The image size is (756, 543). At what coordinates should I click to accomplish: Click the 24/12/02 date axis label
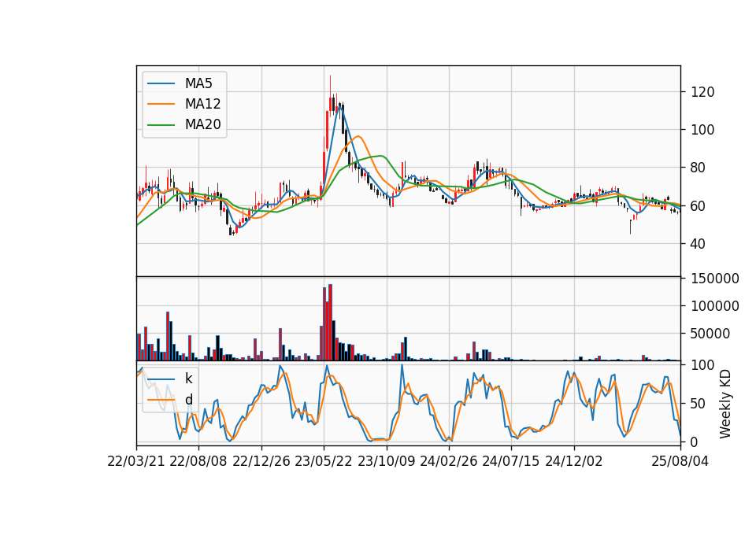point(574,461)
